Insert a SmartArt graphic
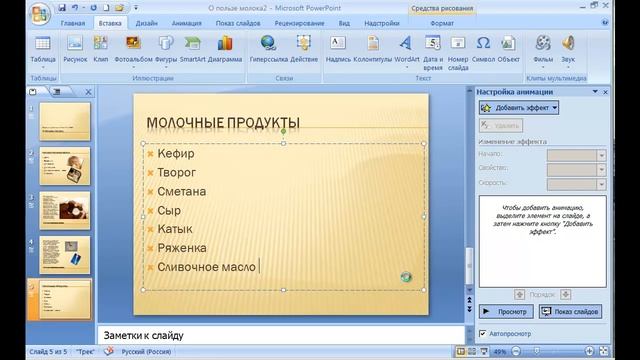640x360 pixels. pos(192,49)
